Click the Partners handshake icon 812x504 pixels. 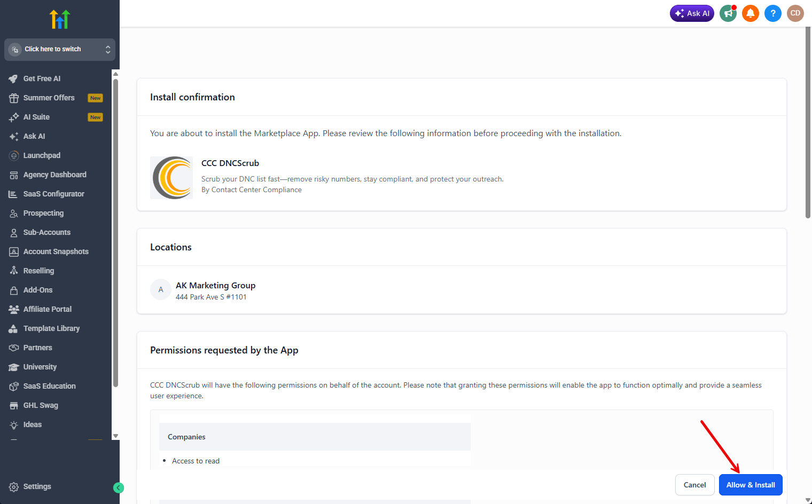coord(14,348)
